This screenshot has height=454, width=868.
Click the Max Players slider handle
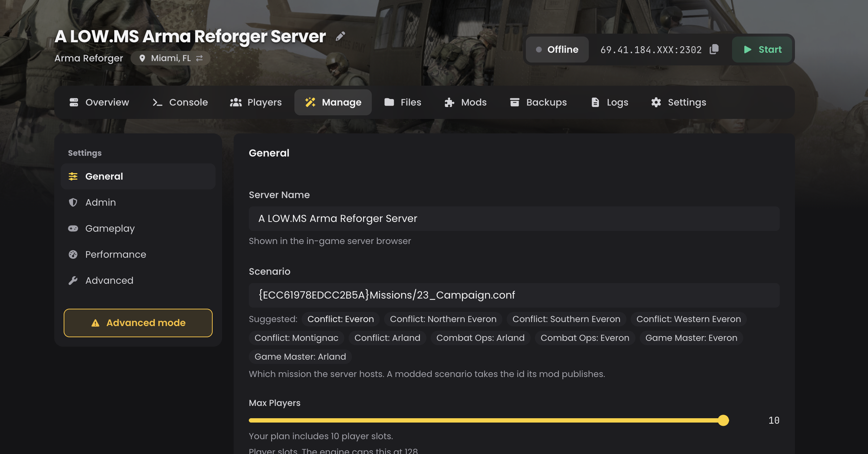[x=723, y=420]
